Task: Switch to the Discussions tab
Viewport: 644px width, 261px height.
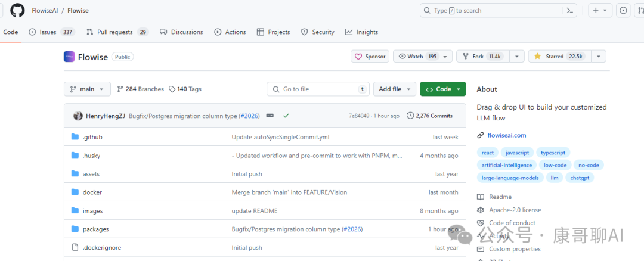Action: tap(181, 32)
